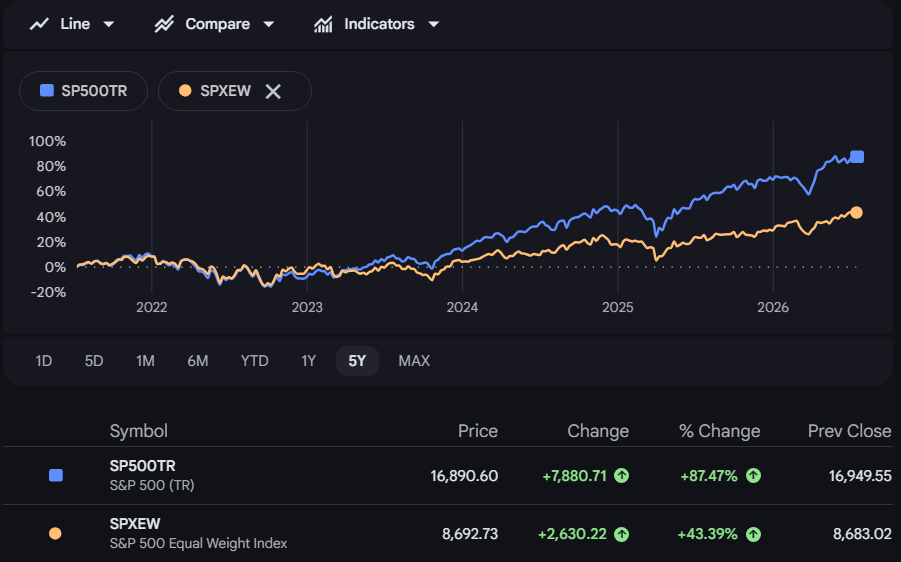Select the 5Y time range
The height and width of the screenshot is (562, 901).
pos(357,361)
